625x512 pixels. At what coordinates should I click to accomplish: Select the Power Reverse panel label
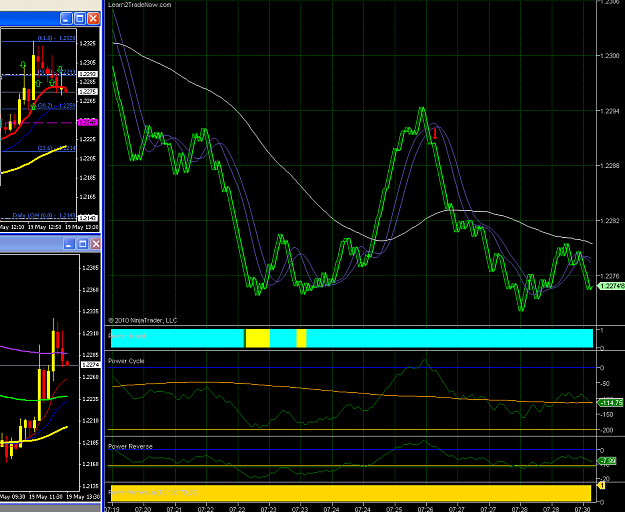click(x=130, y=447)
